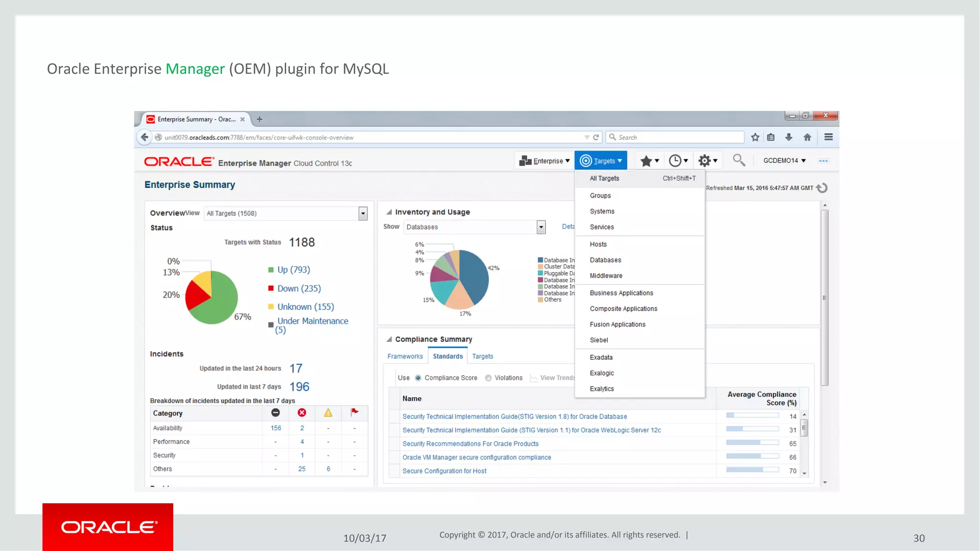This screenshot has height=551, width=980.
Task: Click the Oracle logo in the header
Action: (179, 162)
